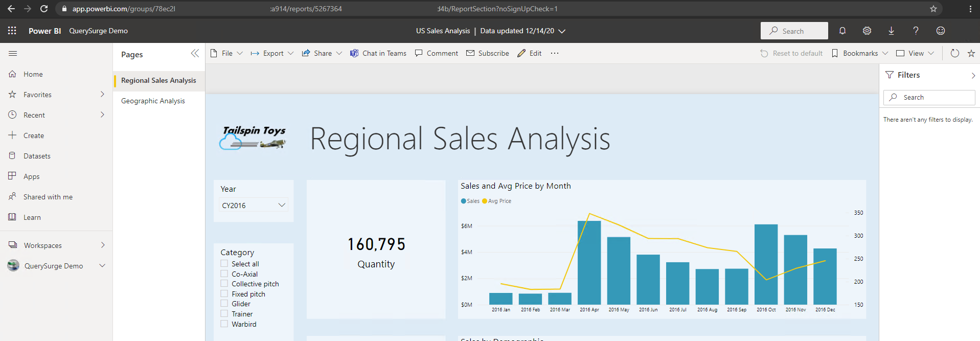Image resolution: width=980 pixels, height=341 pixels.
Task: Expand the Data updated dropdown chevron
Action: 562,31
